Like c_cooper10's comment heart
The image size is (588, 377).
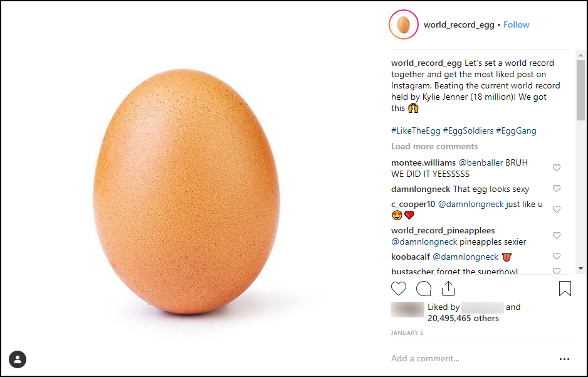557,209
